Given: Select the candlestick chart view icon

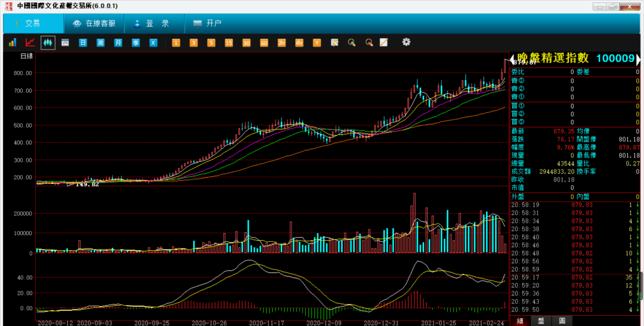Looking at the screenshot, I should coord(48,42).
